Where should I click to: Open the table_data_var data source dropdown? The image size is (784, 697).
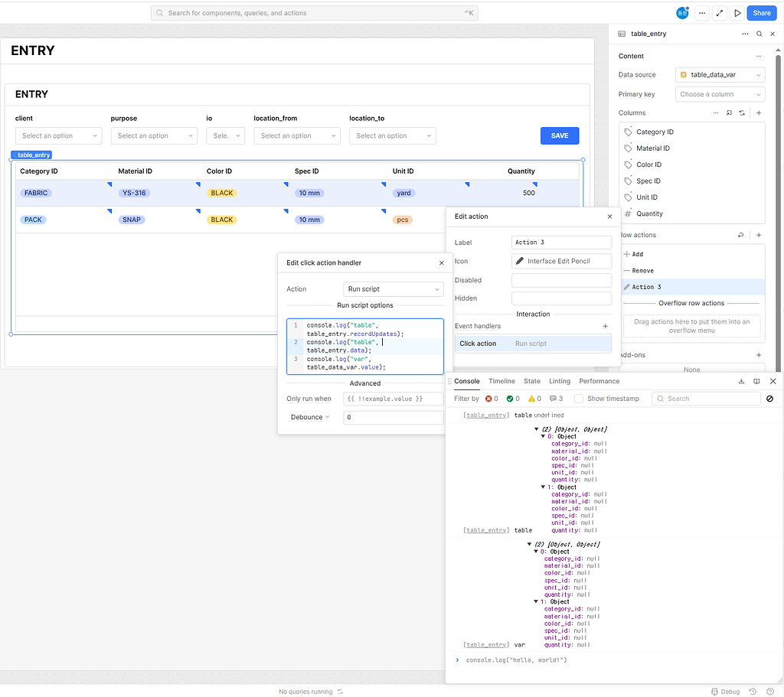tap(720, 74)
